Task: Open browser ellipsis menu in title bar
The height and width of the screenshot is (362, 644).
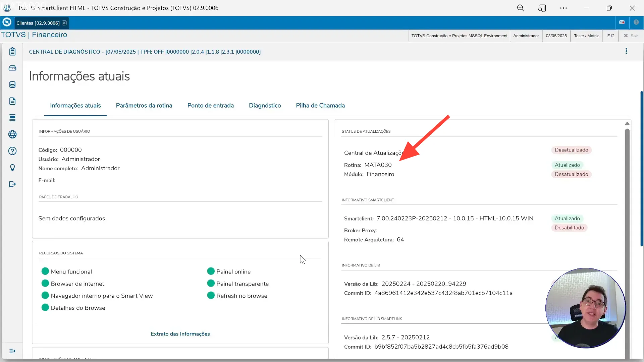Action: pos(563,8)
